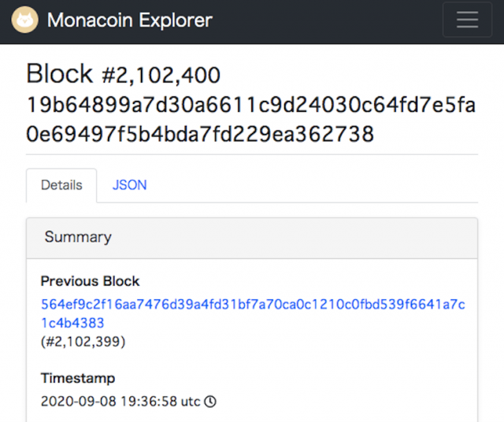Switch to the Details tab

[61, 186]
